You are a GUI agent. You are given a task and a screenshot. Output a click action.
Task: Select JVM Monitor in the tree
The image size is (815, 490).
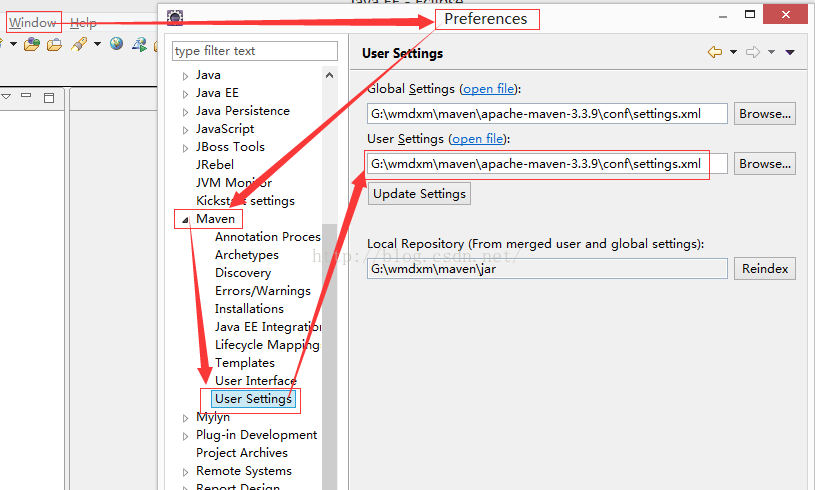234,183
